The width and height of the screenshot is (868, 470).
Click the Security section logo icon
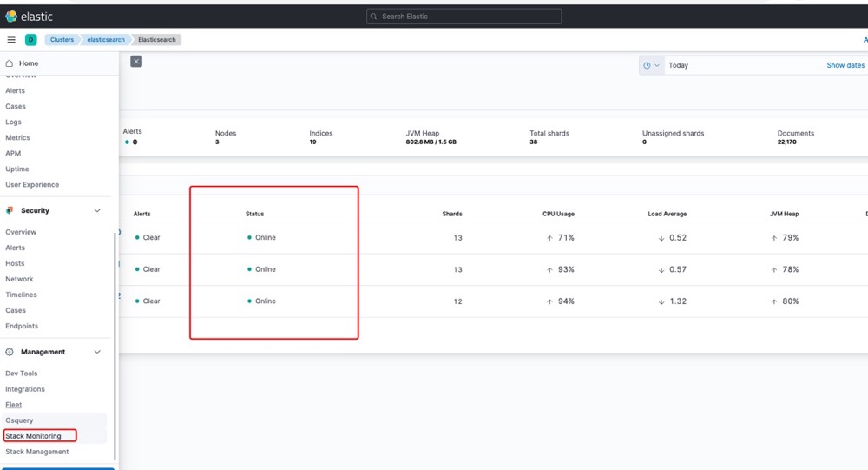tap(10, 210)
